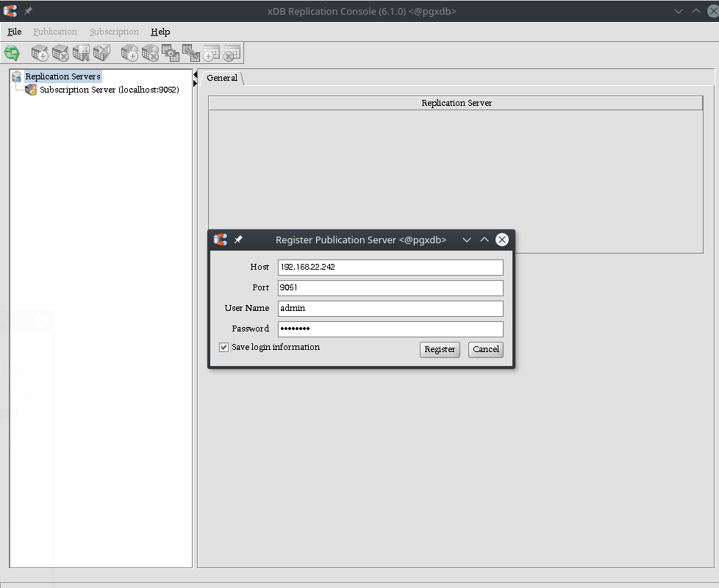Minimize the Register Publication Server dialog

pos(467,240)
